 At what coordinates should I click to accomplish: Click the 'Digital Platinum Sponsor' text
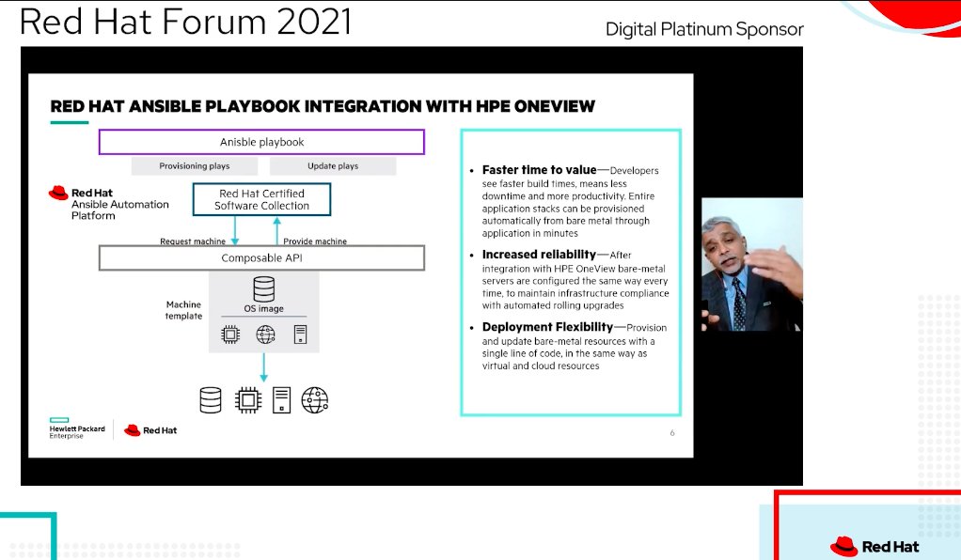704,29
